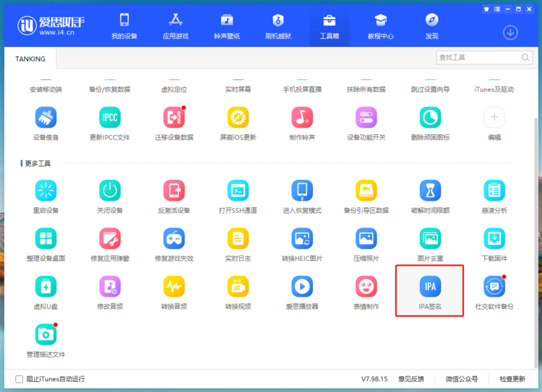The width and height of the screenshot is (542, 392).
Task: Open 修复游戏失效 gamepad tool
Action: click(174, 238)
